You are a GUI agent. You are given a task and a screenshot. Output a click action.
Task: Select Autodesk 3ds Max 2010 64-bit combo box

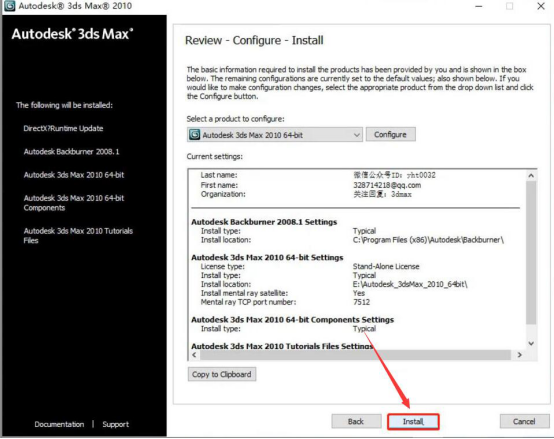275,135
